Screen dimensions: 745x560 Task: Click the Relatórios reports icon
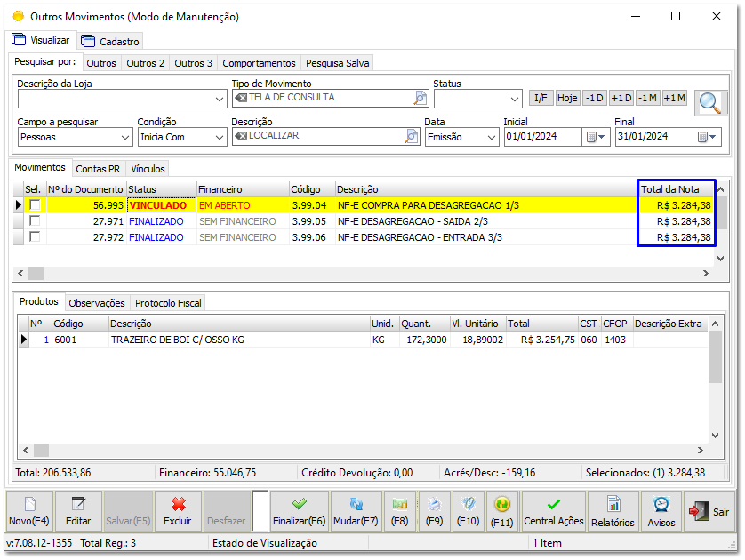click(612, 511)
